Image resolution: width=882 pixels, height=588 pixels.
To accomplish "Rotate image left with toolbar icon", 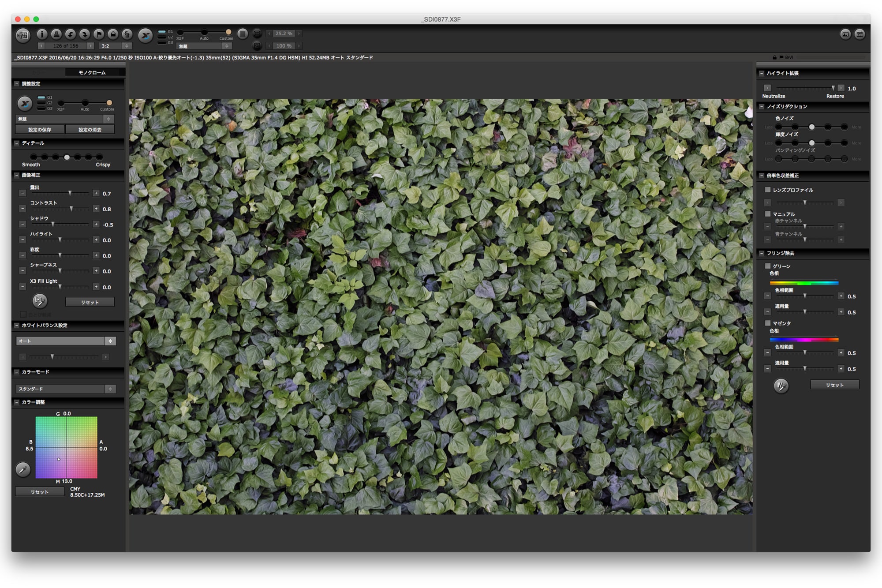I will coord(71,34).
